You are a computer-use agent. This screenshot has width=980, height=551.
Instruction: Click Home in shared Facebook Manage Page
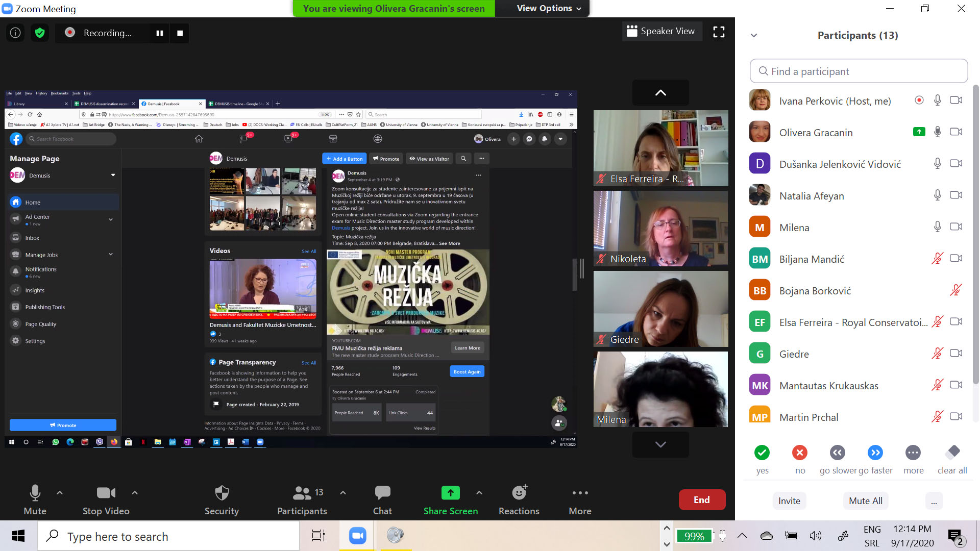tap(64, 203)
